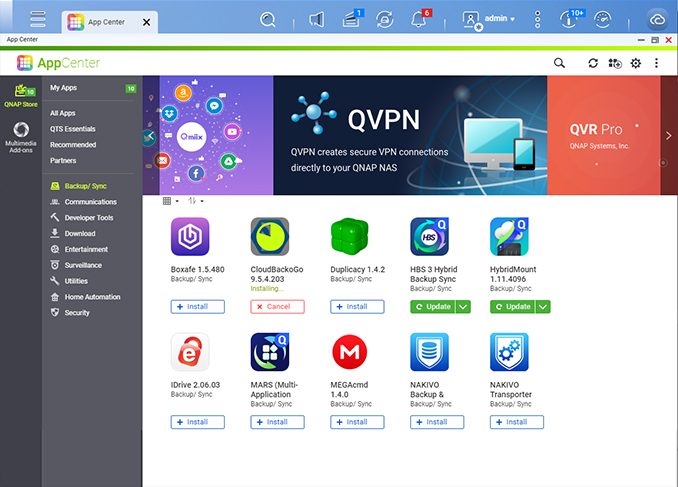Select the QNAP Store sidebar icon
Image resolution: width=678 pixels, height=487 pixels.
tap(21, 96)
